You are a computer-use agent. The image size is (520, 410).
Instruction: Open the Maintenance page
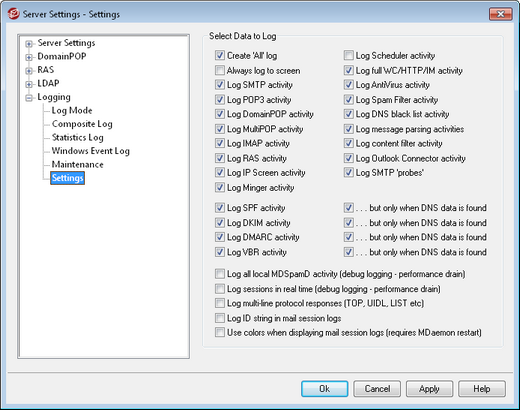(x=77, y=165)
